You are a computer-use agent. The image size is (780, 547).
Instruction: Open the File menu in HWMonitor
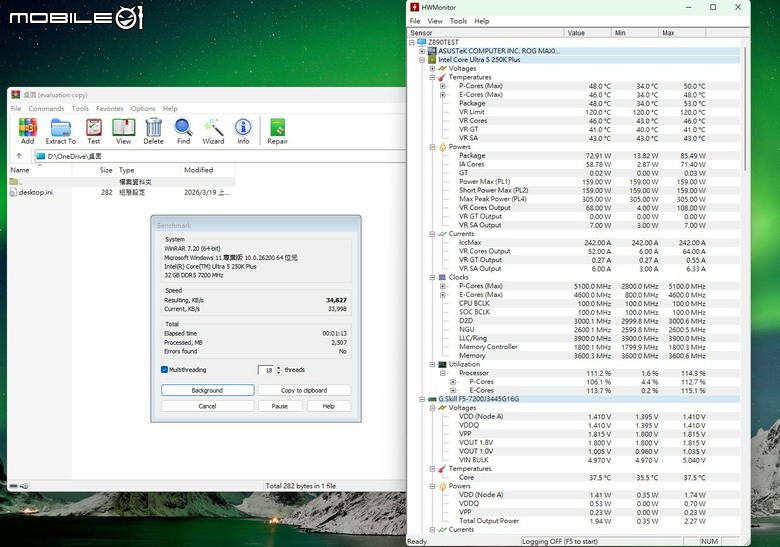coord(415,21)
